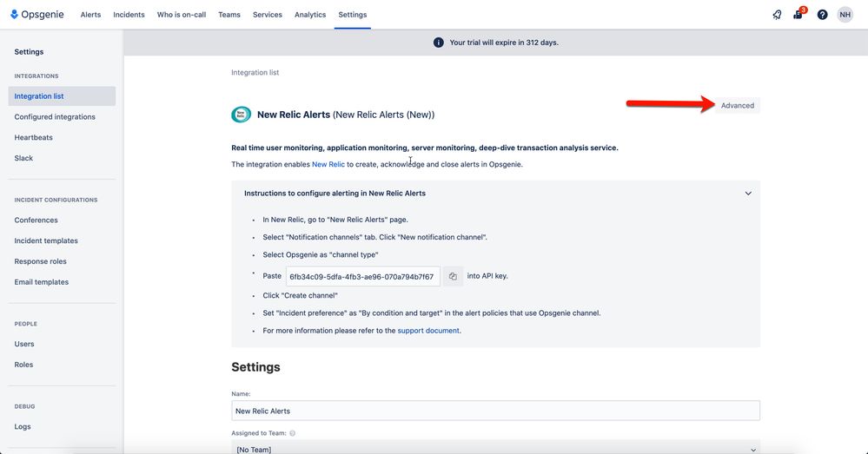Open Response roles in sidebar
868x454 pixels.
(x=41, y=261)
